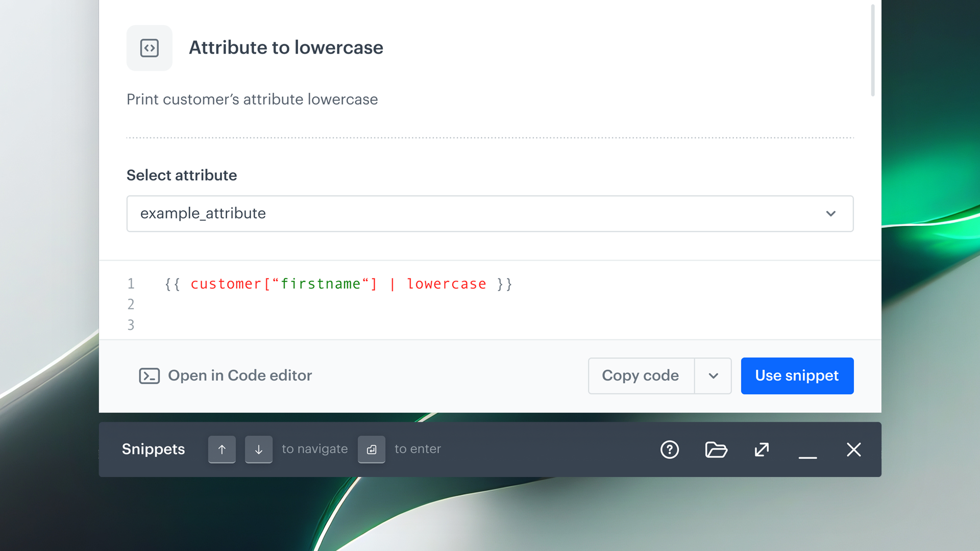
Task: Click the code snippet icon beside title
Action: click(x=149, y=48)
